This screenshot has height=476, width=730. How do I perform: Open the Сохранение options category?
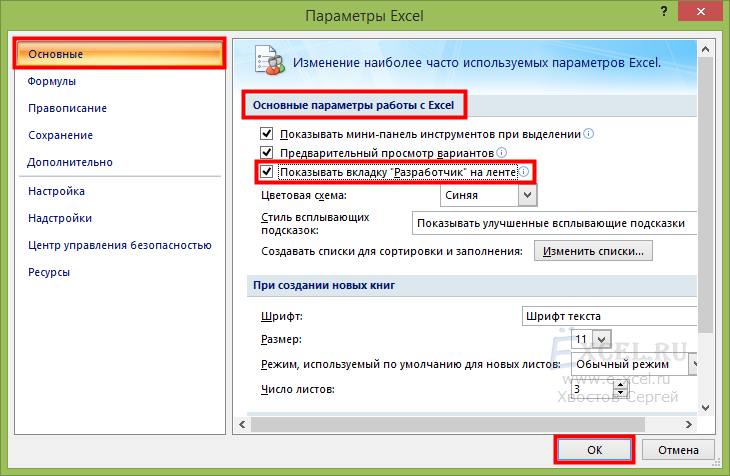[61, 135]
